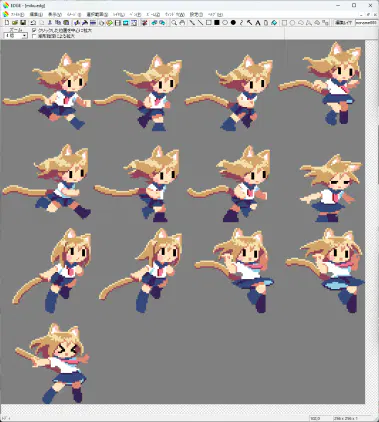Select the Curve tool
Screen dimensions: 379x422
241,23
